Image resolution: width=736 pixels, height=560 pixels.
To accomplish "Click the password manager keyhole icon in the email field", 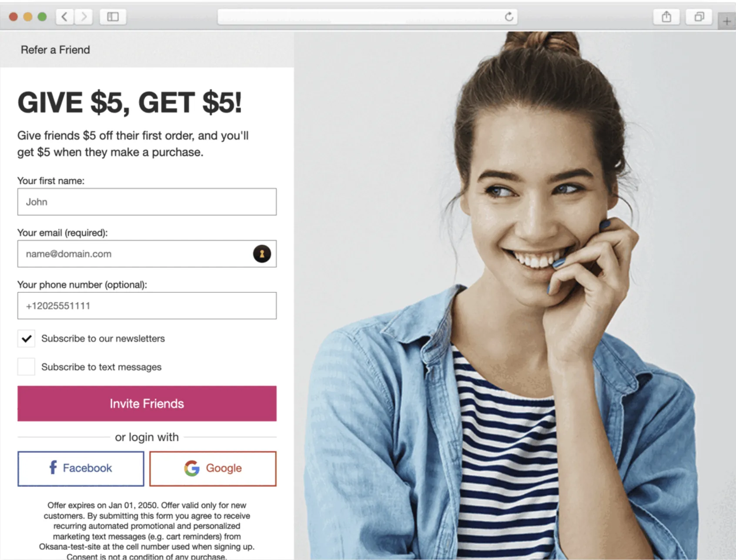I will [262, 254].
